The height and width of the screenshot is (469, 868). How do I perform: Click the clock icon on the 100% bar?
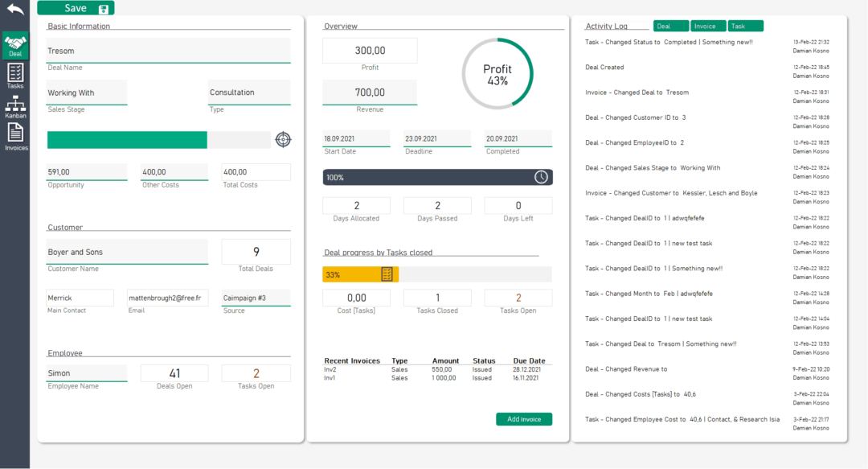pos(542,177)
